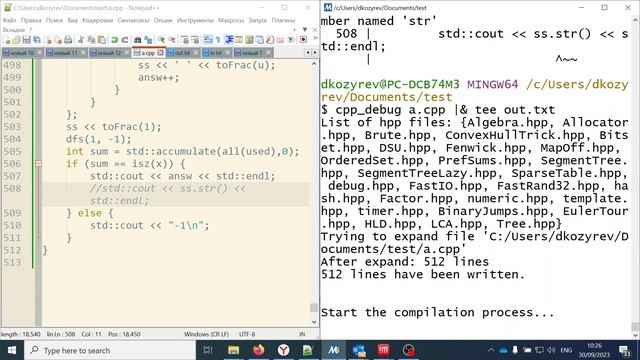Click the Open file folder icon
The height and width of the screenshot is (360, 640).
(x=16, y=40)
